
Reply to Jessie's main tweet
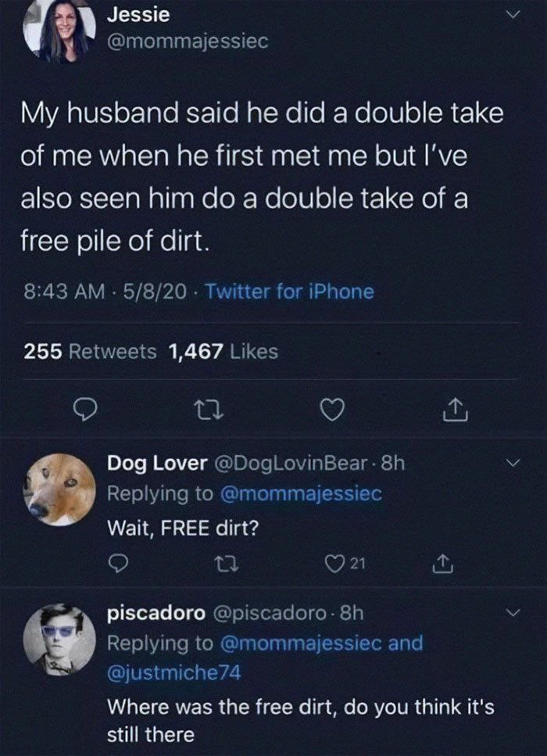85,410
